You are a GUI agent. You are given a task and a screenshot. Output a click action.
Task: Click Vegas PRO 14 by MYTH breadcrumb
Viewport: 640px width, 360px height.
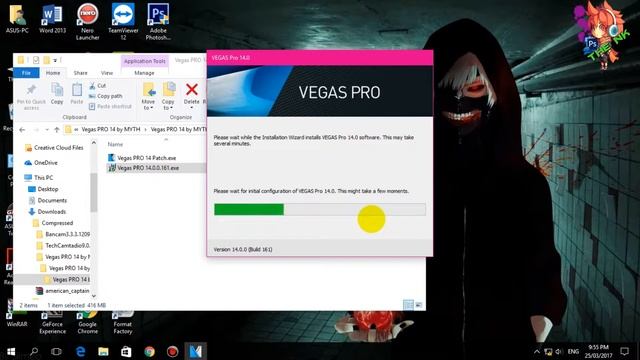111,129
